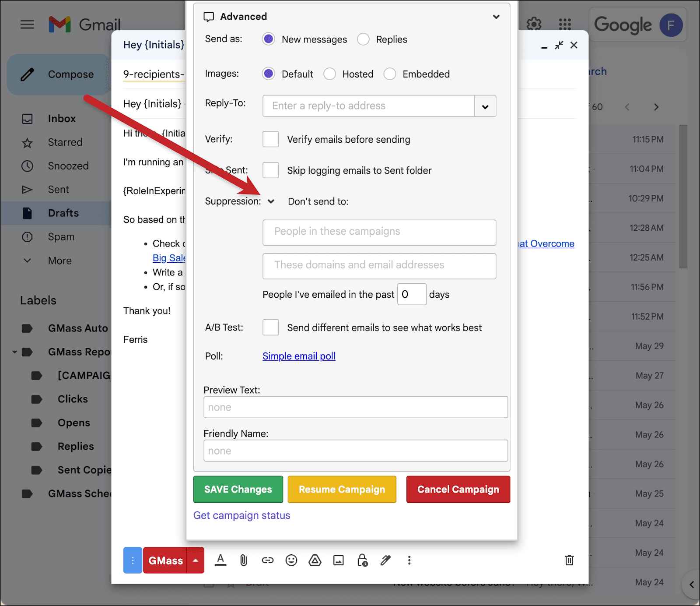This screenshot has height=606, width=700.
Task: Open the Simple email poll link
Action: tap(299, 356)
